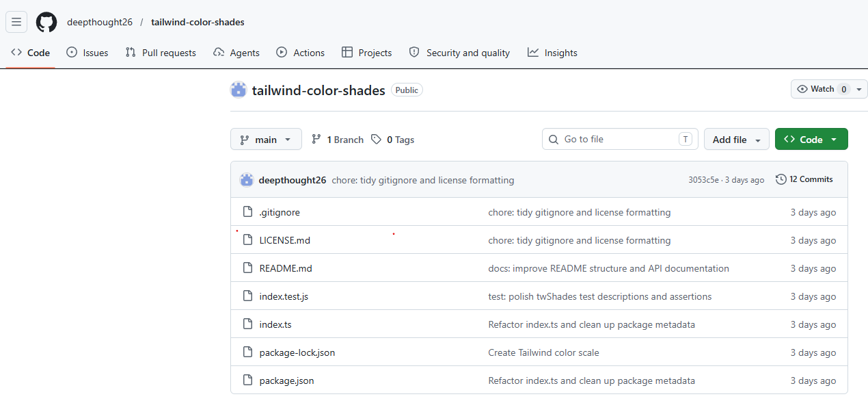View the 1 Branch link
This screenshot has width=868, height=401.
337,140
